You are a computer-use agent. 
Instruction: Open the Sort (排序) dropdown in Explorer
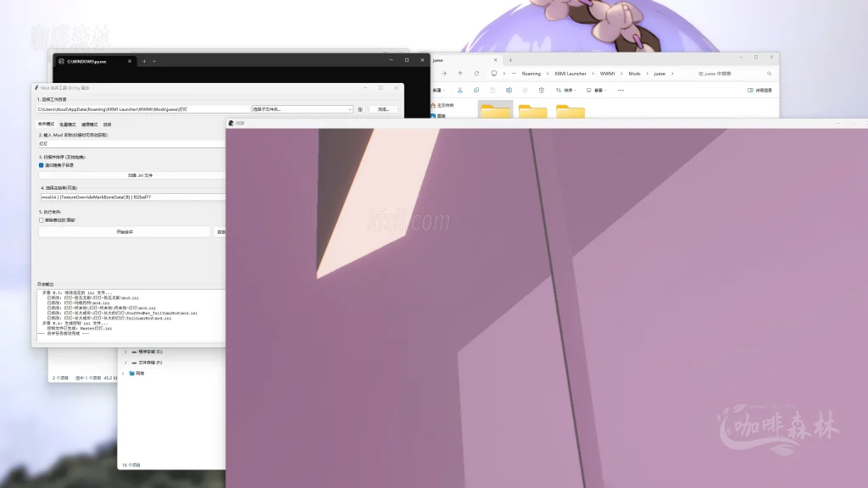click(568, 90)
